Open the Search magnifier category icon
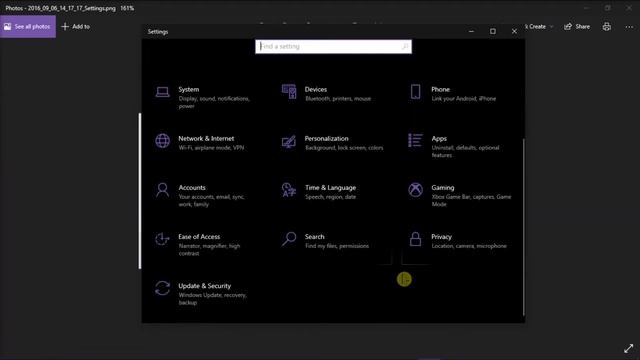 tap(289, 239)
